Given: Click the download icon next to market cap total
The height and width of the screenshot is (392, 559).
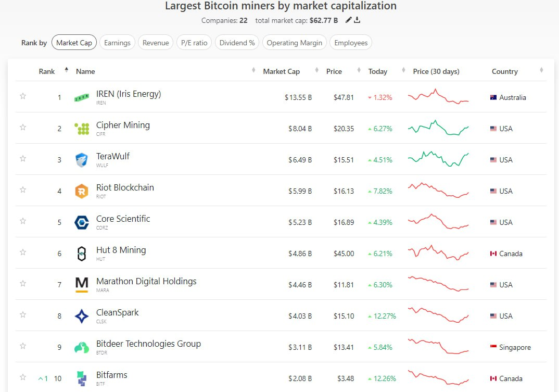Looking at the screenshot, I should 357,20.
